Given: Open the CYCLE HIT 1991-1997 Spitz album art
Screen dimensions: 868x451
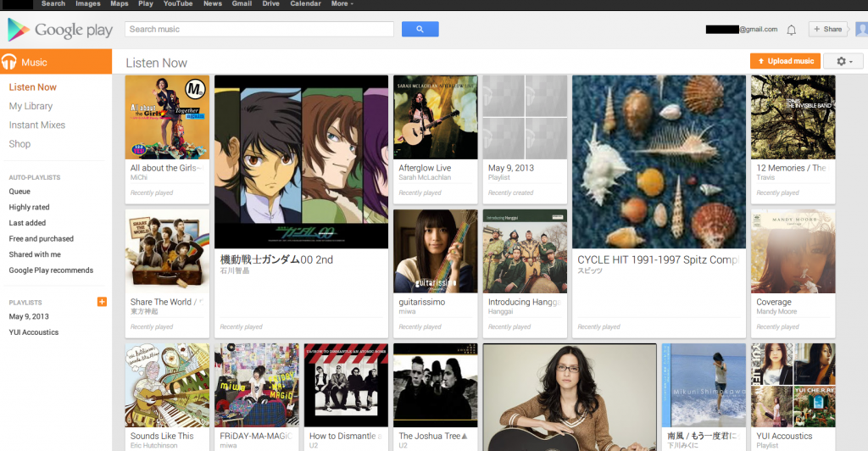Looking at the screenshot, I should pyautogui.click(x=659, y=161).
